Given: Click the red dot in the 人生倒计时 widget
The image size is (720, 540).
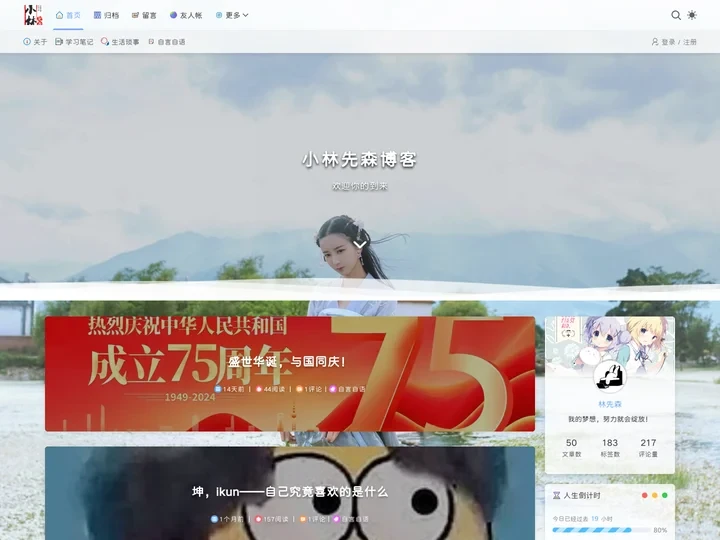Looking at the screenshot, I should [645, 495].
